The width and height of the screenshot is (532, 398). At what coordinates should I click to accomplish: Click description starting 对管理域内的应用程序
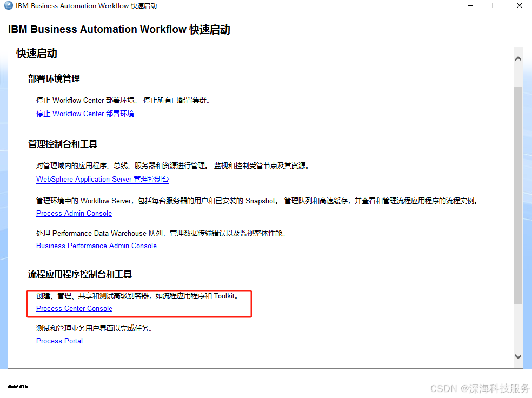pos(172,165)
